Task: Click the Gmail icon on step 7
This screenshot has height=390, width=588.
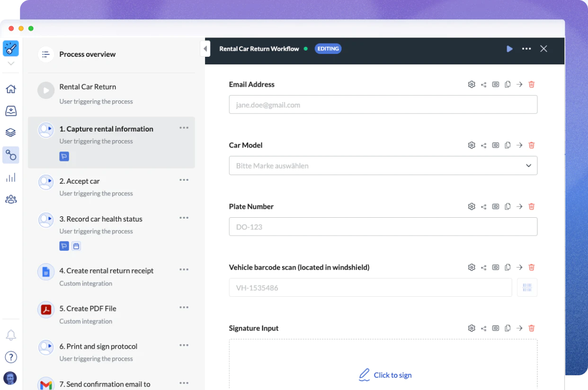Action: coord(46,384)
